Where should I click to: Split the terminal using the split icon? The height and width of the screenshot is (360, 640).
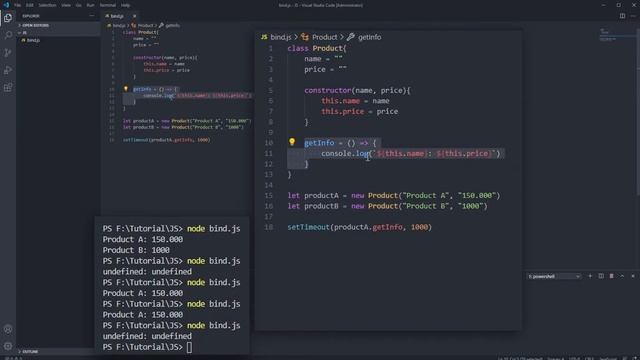click(x=601, y=276)
